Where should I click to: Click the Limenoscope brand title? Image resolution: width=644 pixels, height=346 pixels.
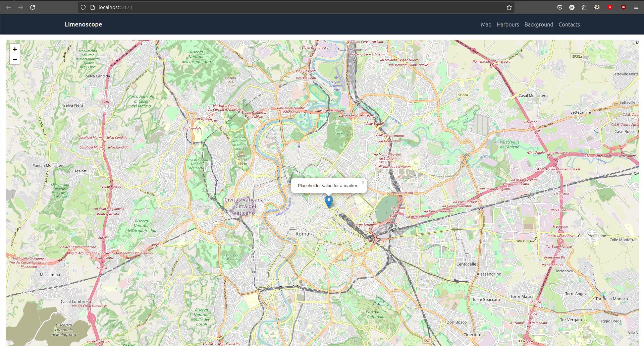click(x=83, y=24)
